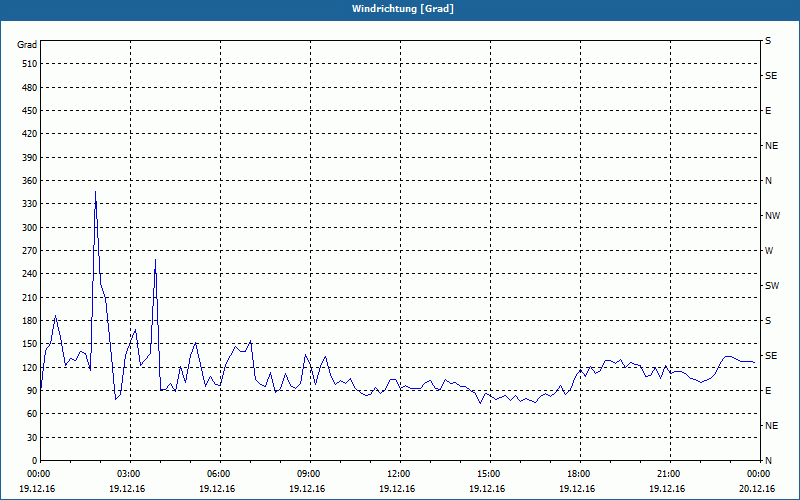Click the 240 axis label
The width and height of the screenshot is (800, 500).
tap(30, 274)
